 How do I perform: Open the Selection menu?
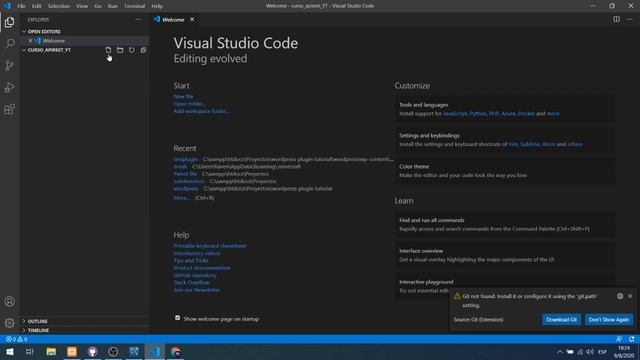[x=59, y=6]
